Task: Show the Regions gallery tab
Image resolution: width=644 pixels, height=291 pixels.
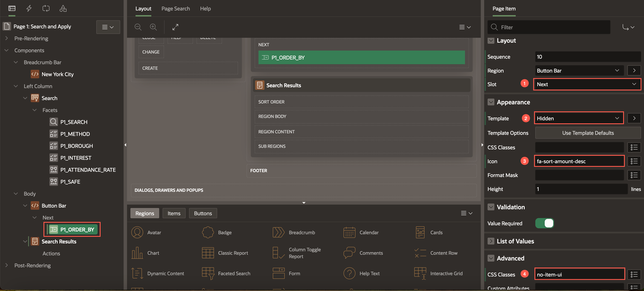Action: tap(145, 213)
